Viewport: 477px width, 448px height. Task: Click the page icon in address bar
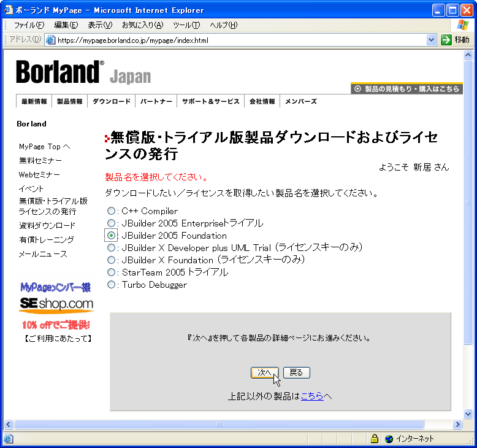pyautogui.click(x=51, y=41)
